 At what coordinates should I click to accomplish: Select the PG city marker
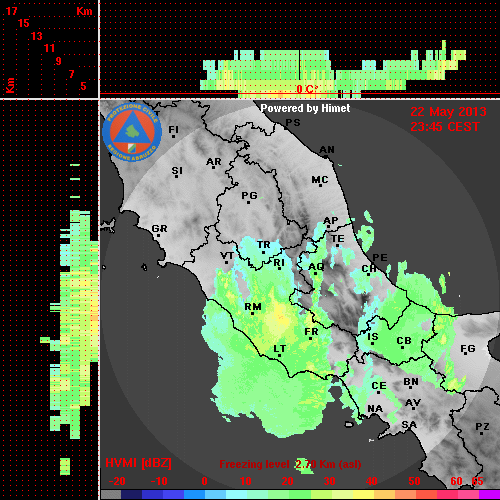(249, 202)
